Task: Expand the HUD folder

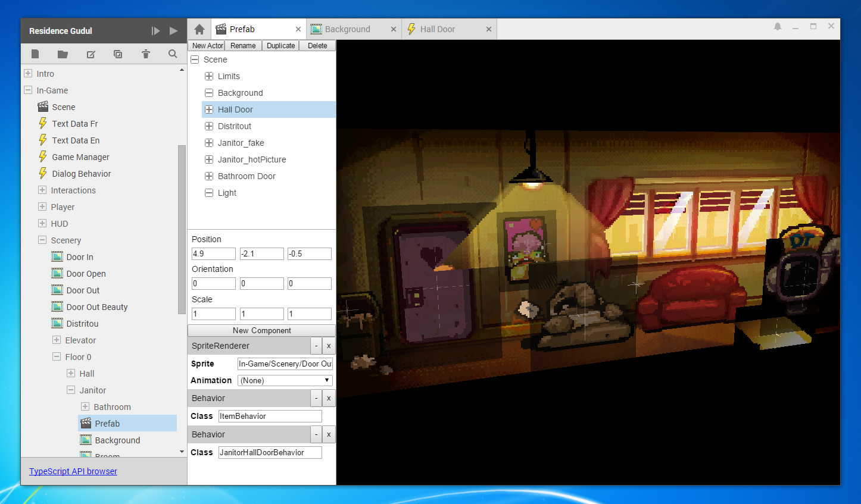Action: (x=42, y=224)
